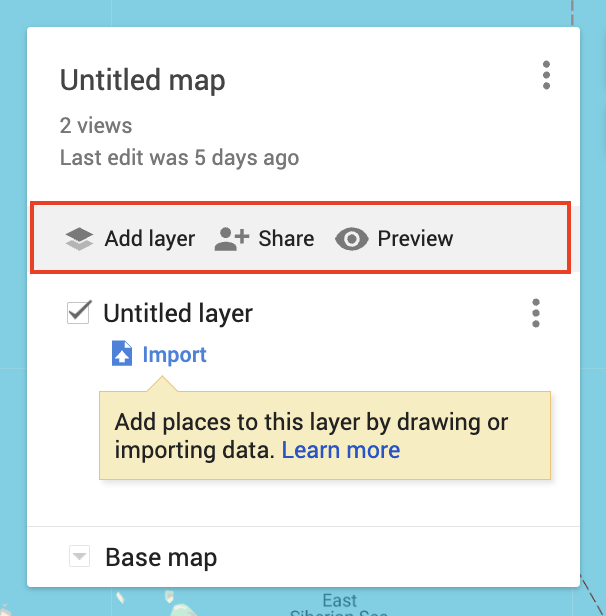This screenshot has width=606, height=616.
Task: Click the Add layer text label
Action: click(x=150, y=239)
